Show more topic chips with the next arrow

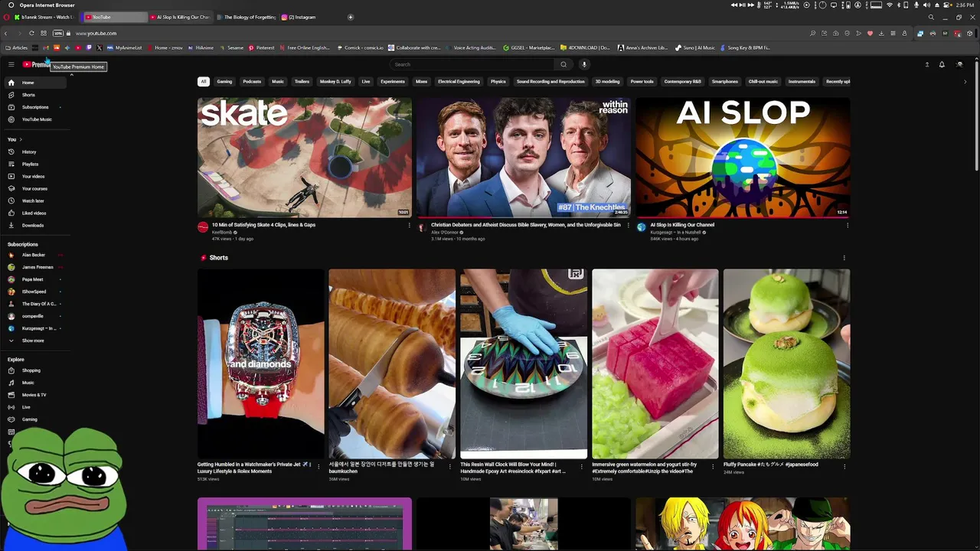tap(965, 81)
